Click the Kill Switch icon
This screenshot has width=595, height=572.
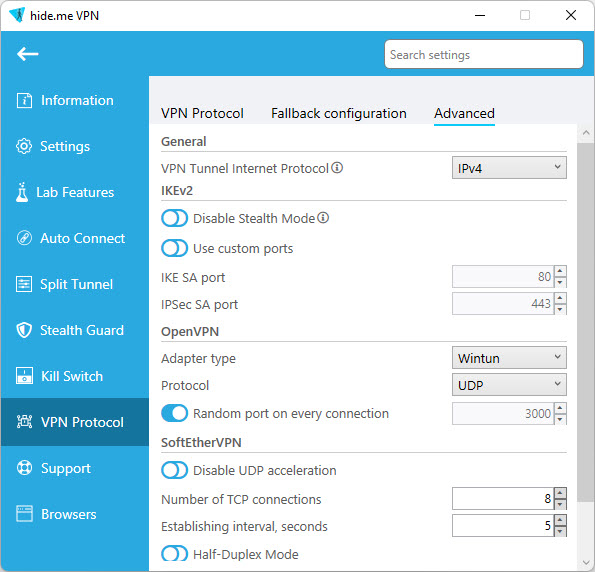24,376
